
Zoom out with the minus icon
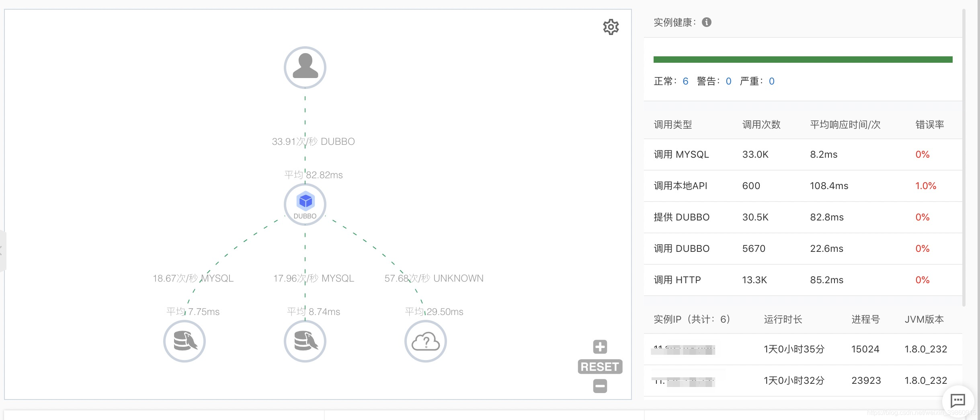600,386
